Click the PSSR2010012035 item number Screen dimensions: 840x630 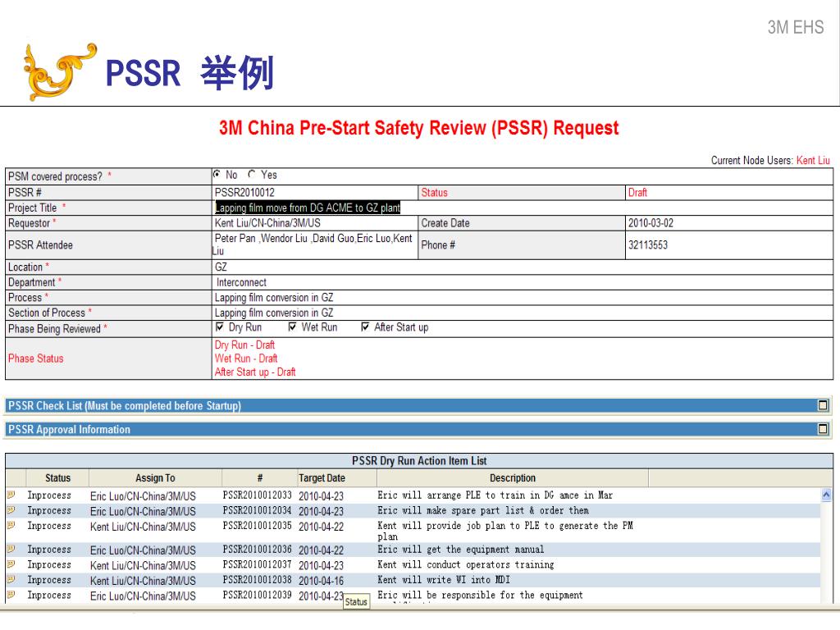coord(257,526)
